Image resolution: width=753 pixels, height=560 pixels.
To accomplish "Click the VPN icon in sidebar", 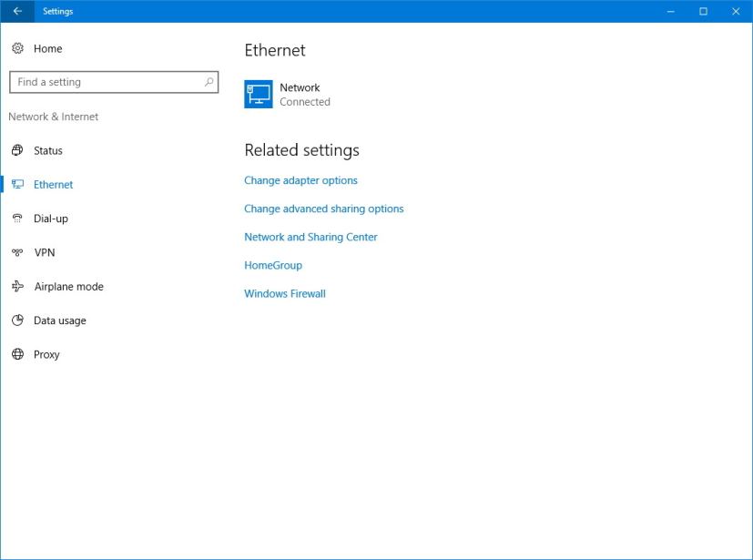I will coord(17,252).
